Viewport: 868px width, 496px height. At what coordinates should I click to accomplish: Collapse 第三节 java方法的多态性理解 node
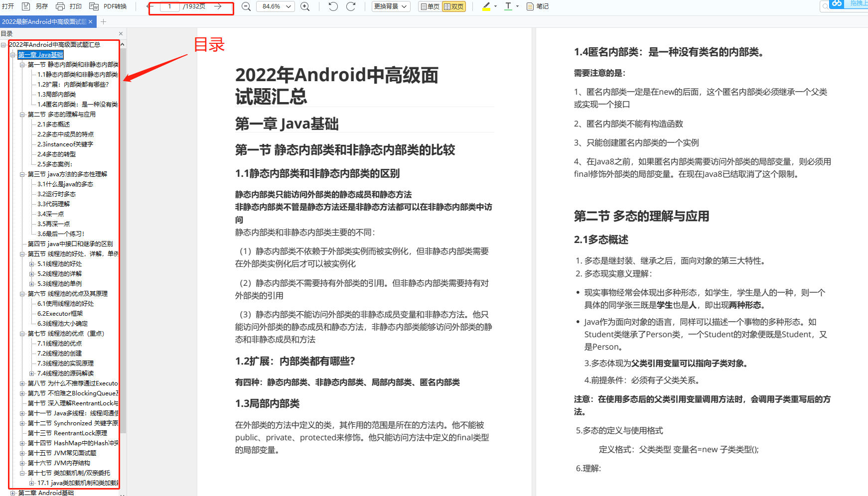tap(22, 174)
